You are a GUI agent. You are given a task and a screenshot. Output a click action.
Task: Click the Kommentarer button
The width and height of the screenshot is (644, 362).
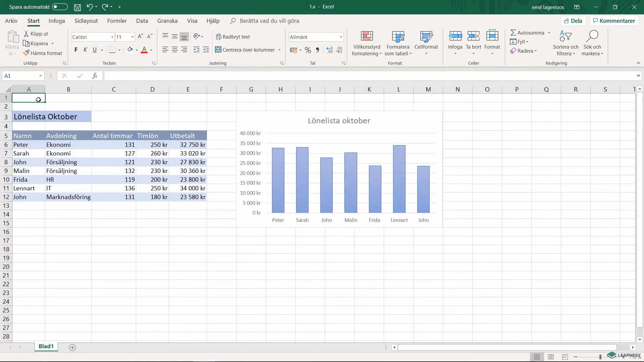pos(614,21)
